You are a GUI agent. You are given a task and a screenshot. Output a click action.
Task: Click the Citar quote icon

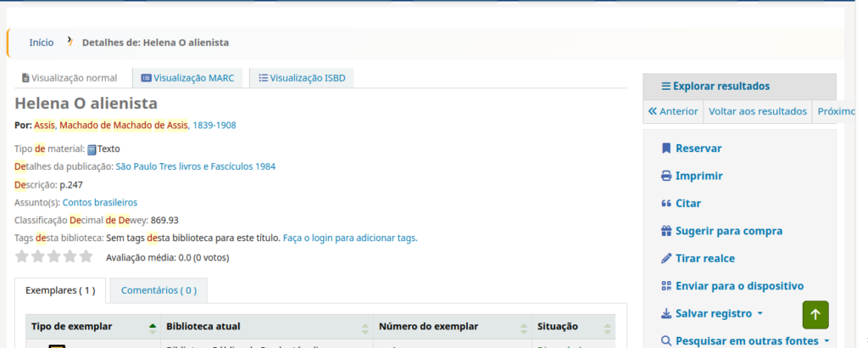click(666, 204)
